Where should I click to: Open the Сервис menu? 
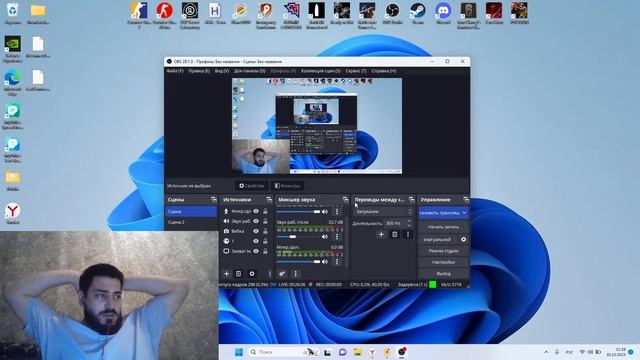point(356,71)
